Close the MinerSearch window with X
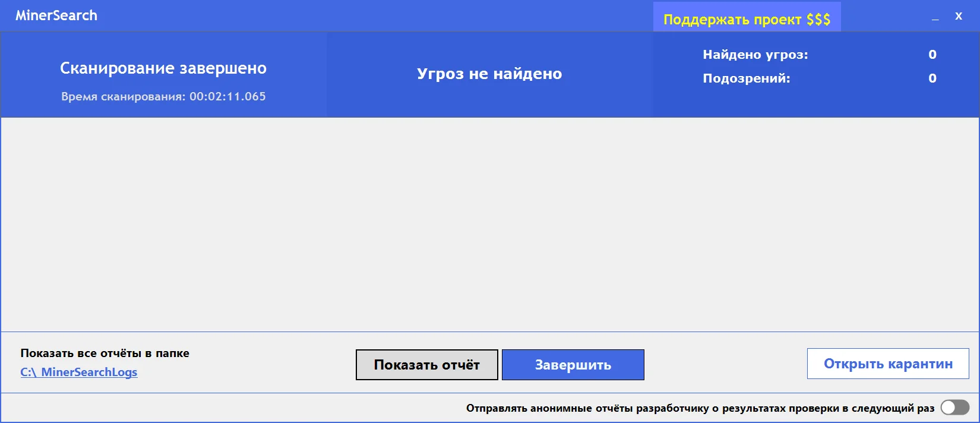Viewport: 980px width, 423px height. coord(959,16)
